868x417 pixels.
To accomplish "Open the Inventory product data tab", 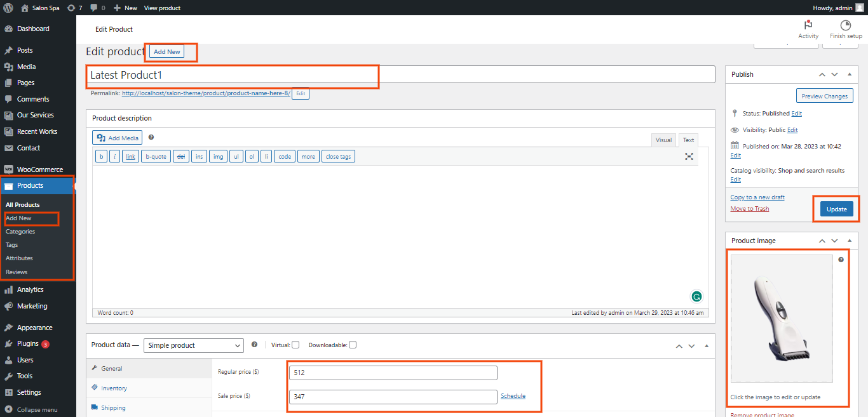I will pyautogui.click(x=114, y=388).
